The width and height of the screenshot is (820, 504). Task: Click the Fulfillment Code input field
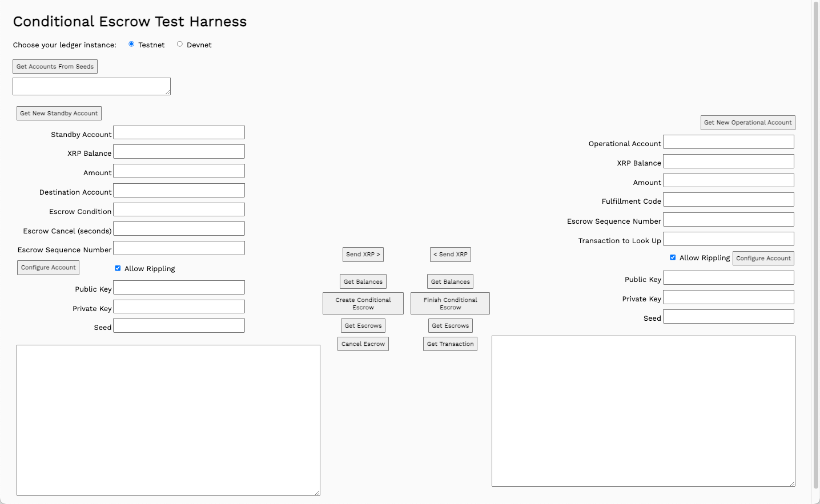coord(728,199)
